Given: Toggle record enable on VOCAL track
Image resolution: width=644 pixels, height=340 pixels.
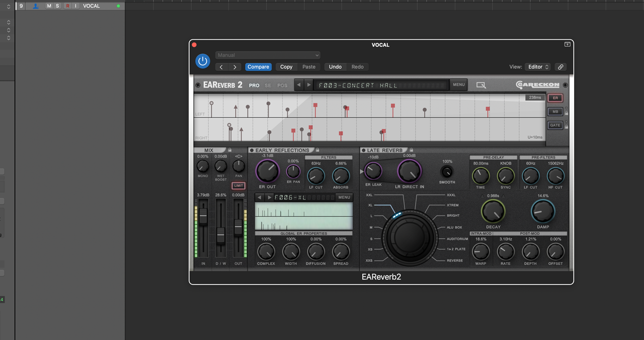Looking at the screenshot, I should pyautogui.click(x=67, y=6).
